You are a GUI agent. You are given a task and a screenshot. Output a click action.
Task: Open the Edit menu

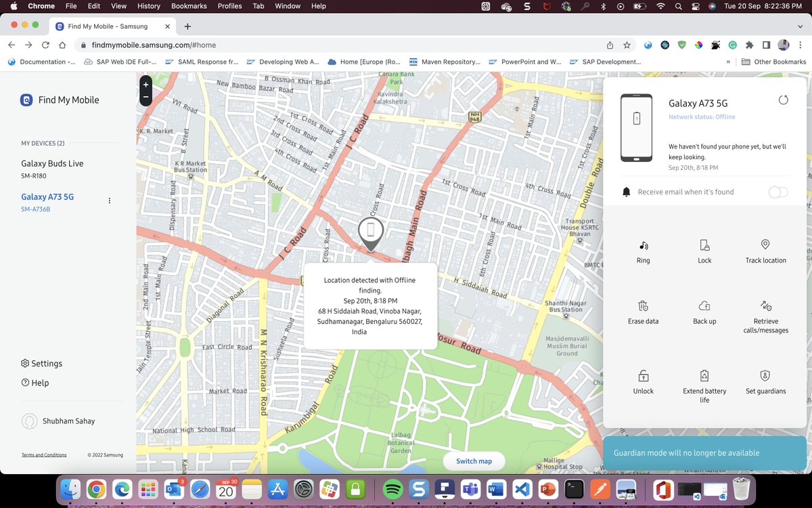click(94, 6)
